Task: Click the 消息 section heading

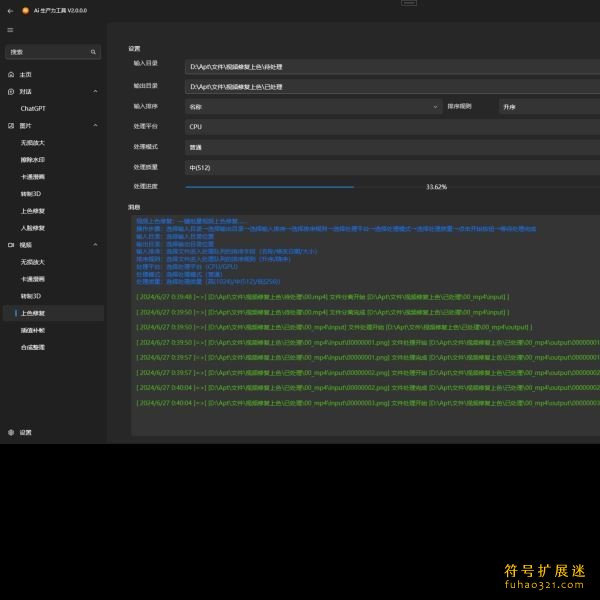Action: (x=134, y=207)
